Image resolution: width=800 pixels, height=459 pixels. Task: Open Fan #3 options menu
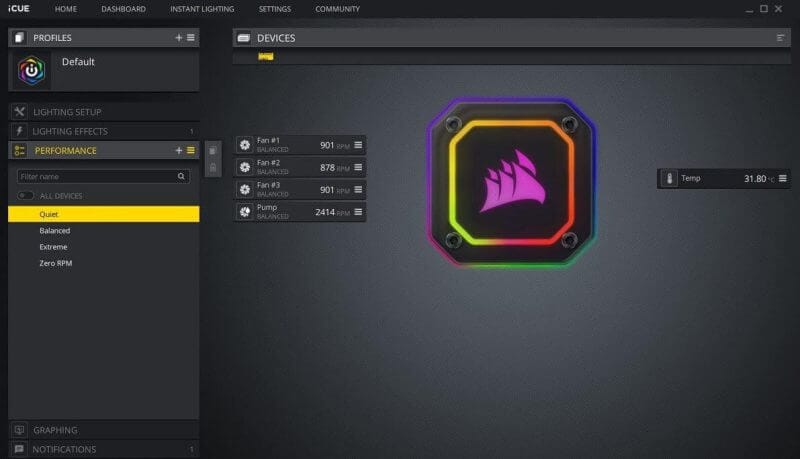point(358,190)
